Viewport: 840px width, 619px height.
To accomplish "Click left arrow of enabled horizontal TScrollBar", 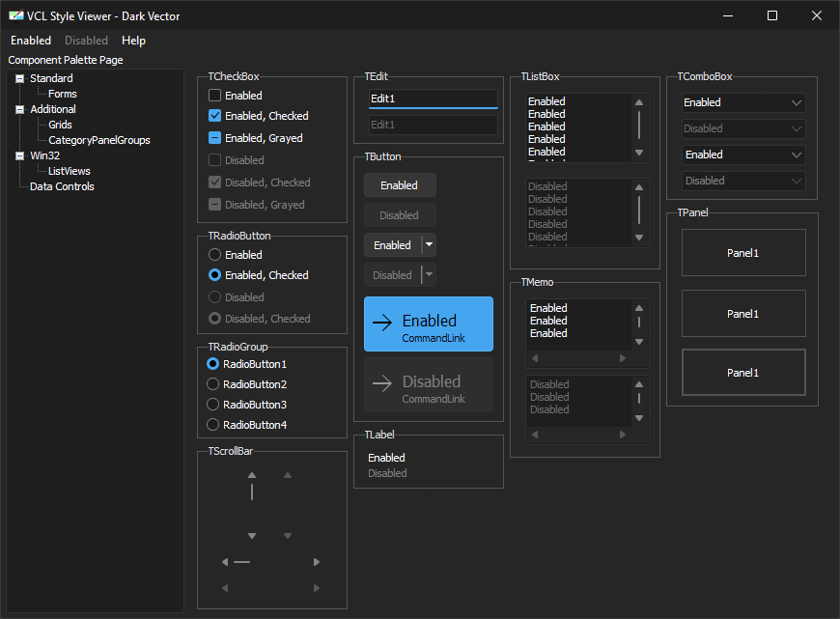I will coord(225,562).
